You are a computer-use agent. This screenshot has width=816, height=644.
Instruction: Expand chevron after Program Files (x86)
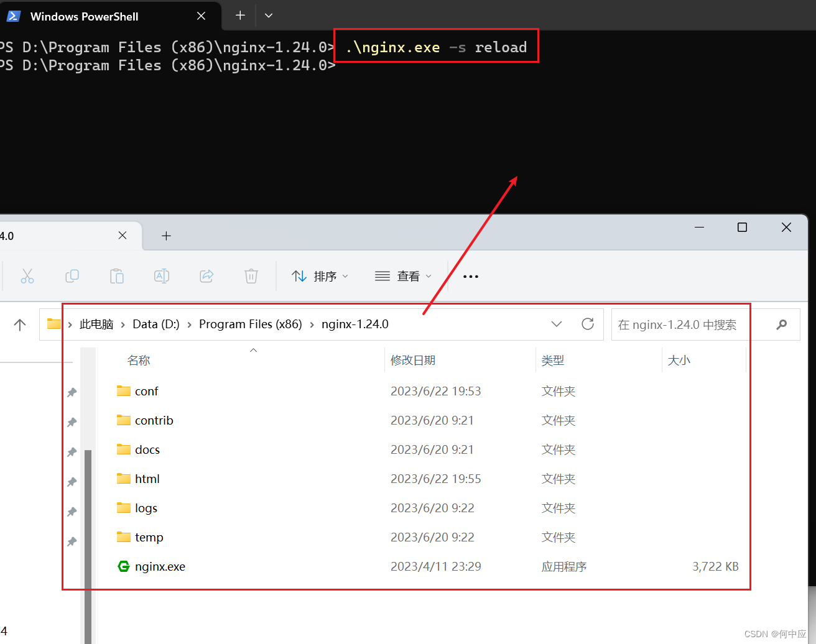pos(312,324)
